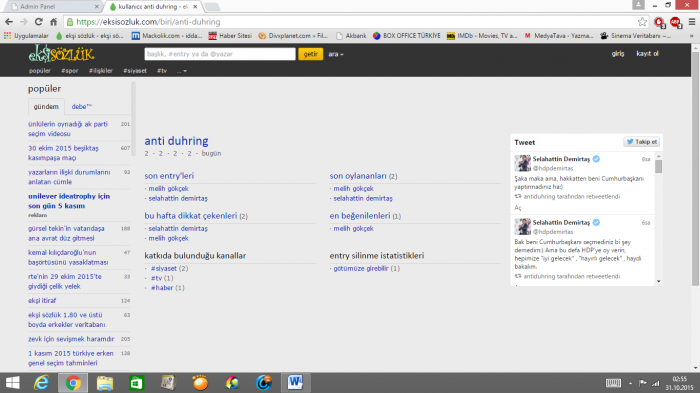Open bu hafta dikkat çekenleri link
The height and width of the screenshot is (393, 700).
coord(191,216)
